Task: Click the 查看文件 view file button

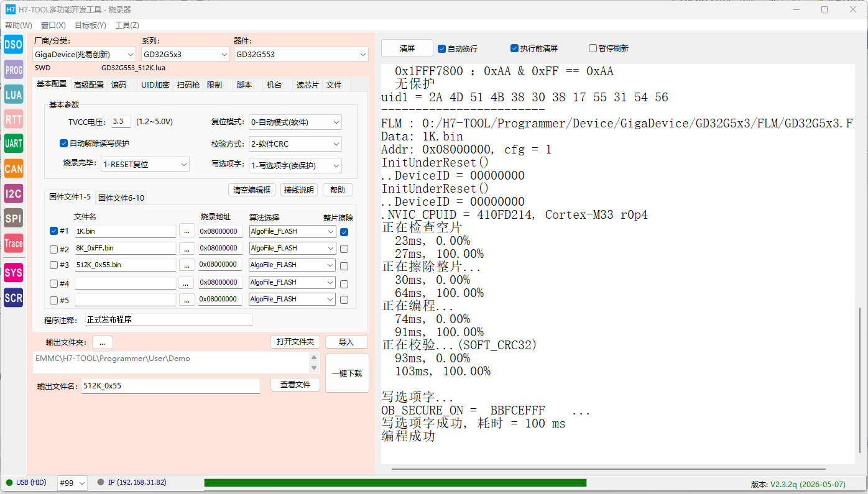Action: (x=295, y=385)
